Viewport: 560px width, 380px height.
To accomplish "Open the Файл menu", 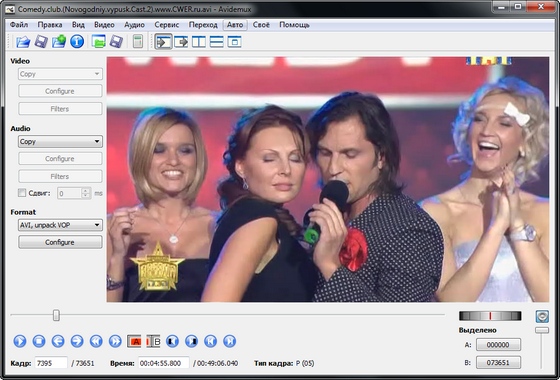I will pyautogui.click(x=19, y=25).
